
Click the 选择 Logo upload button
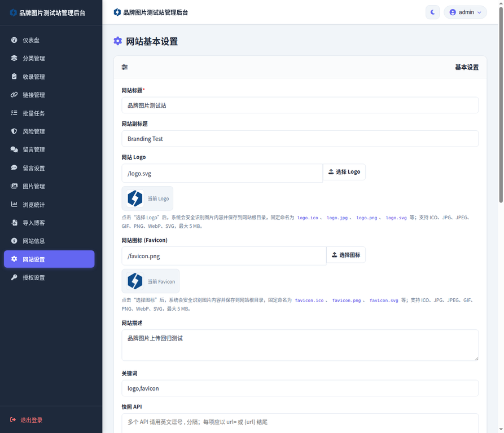(344, 172)
